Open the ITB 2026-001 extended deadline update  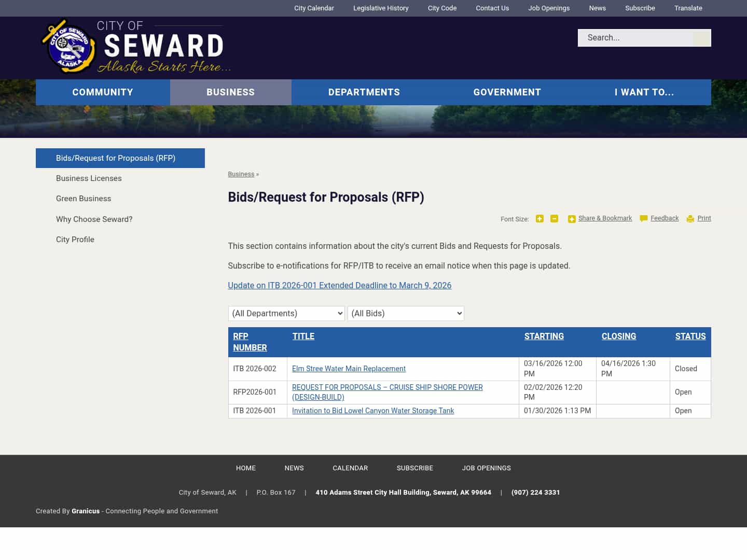pos(339,285)
